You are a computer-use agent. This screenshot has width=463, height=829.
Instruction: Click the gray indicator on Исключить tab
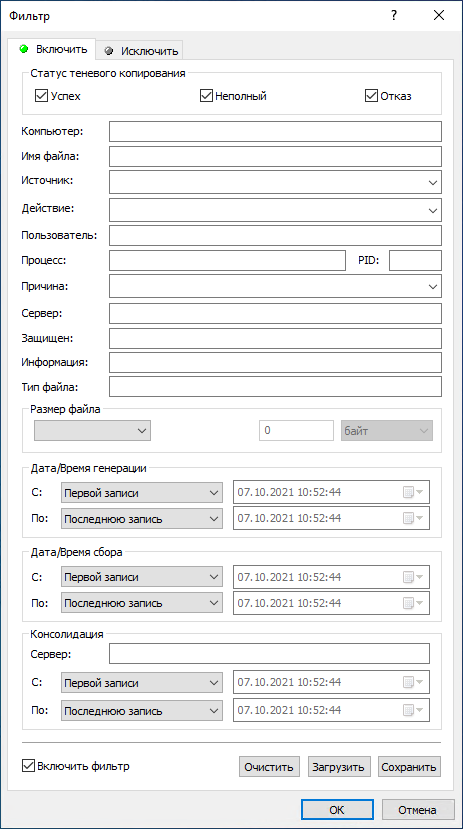pos(109,51)
